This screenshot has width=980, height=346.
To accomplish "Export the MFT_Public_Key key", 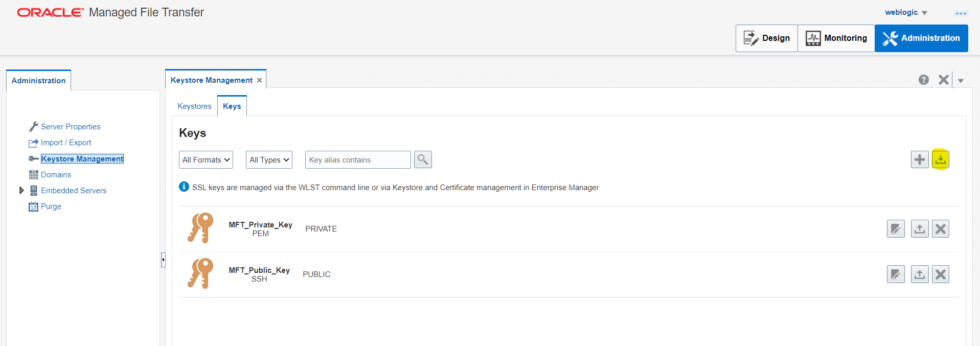I will click(919, 274).
